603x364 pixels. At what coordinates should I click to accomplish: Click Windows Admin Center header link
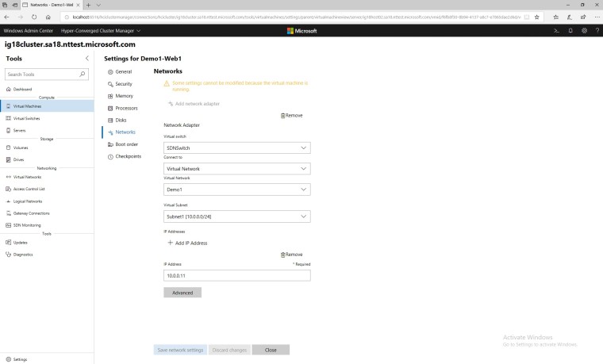(x=28, y=31)
